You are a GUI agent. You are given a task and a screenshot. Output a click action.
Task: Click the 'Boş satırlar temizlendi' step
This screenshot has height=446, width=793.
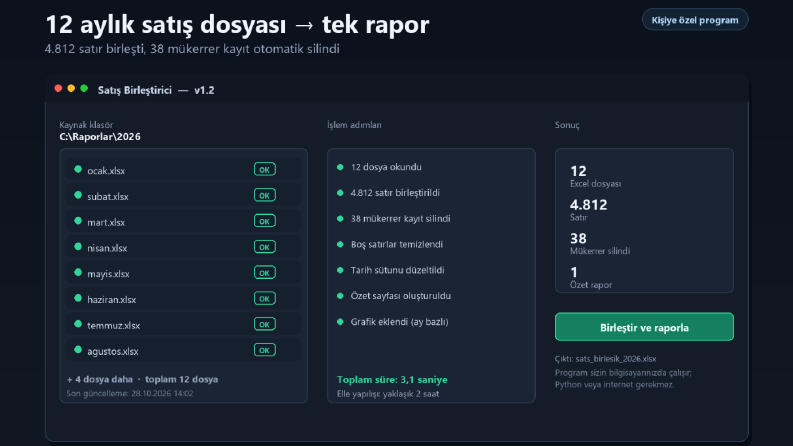[397, 244]
